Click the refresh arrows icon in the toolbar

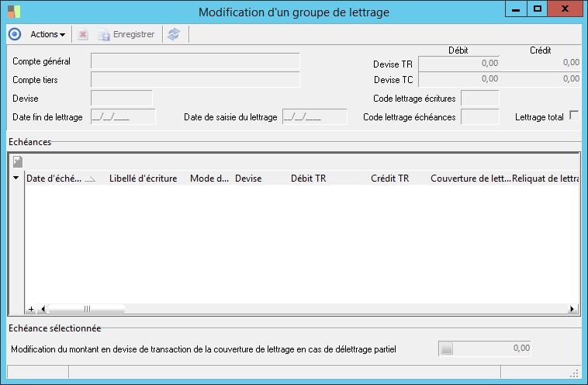coord(174,34)
